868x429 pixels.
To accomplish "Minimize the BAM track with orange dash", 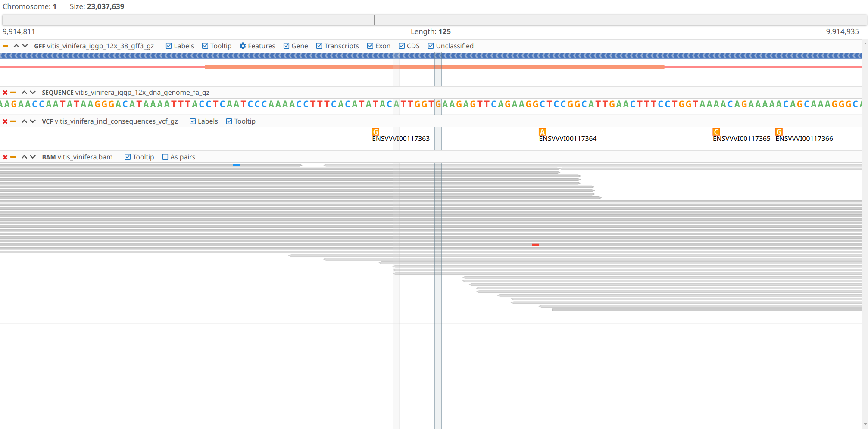I will click(x=13, y=157).
